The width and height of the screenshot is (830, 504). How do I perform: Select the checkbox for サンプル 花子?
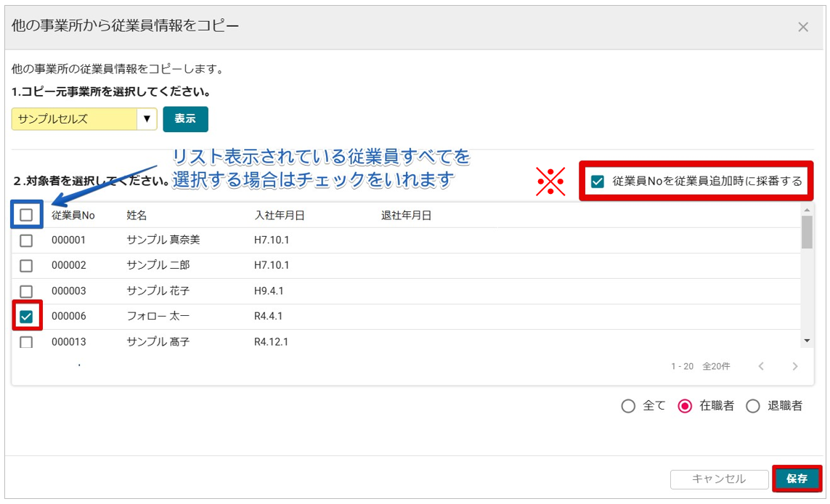click(26, 291)
